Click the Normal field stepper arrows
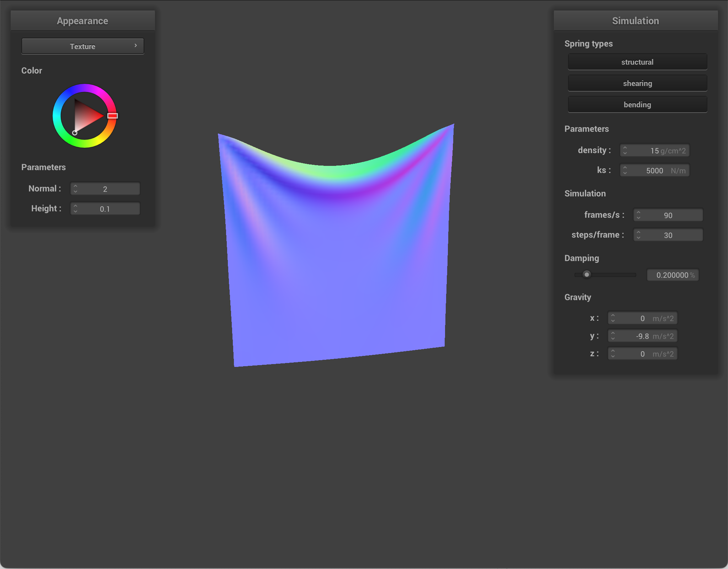Image resolution: width=728 pixels, height=569 pixels. point(75,189)
